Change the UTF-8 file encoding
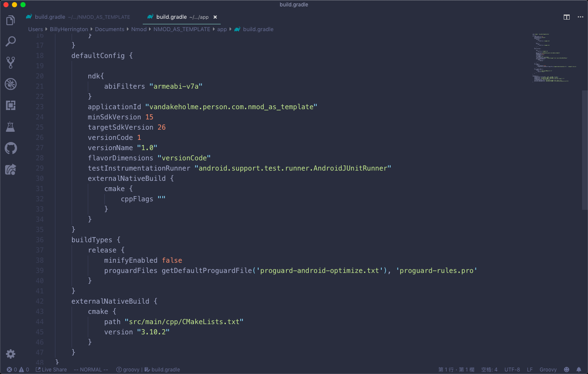Screen dimensions: 588x374 tap(512, 369)
